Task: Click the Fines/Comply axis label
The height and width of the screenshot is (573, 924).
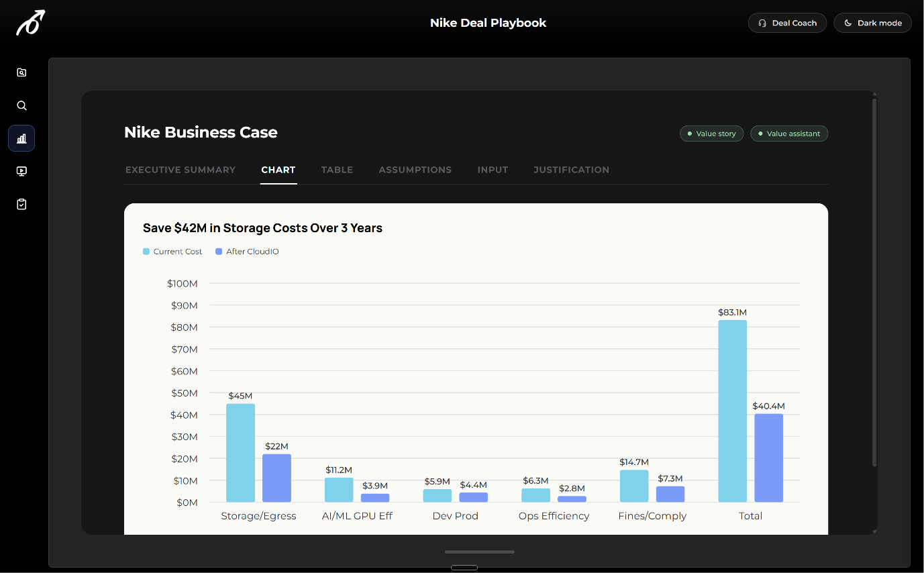Action: coord(652,516)
